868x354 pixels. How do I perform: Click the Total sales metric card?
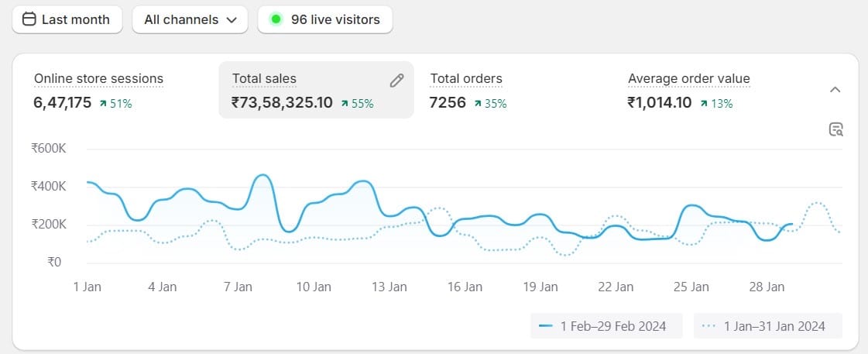(316, 90)
